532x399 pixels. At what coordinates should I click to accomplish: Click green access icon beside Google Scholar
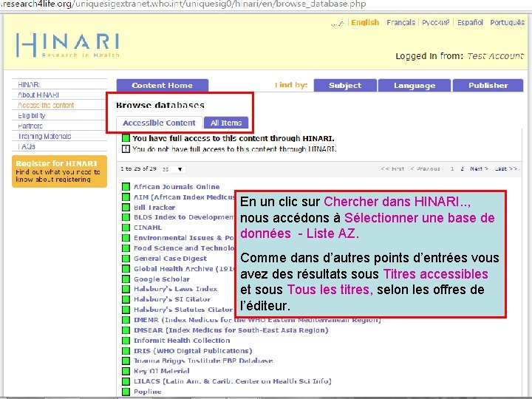[x=126, y=279]
